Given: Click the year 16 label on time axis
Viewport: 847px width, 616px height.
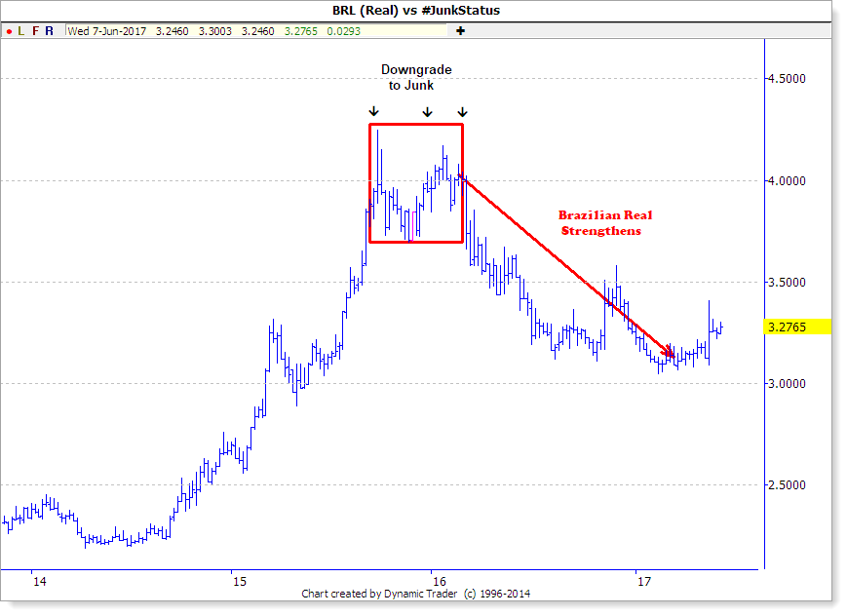Looking at the screenshot, I should pos(440,582).
